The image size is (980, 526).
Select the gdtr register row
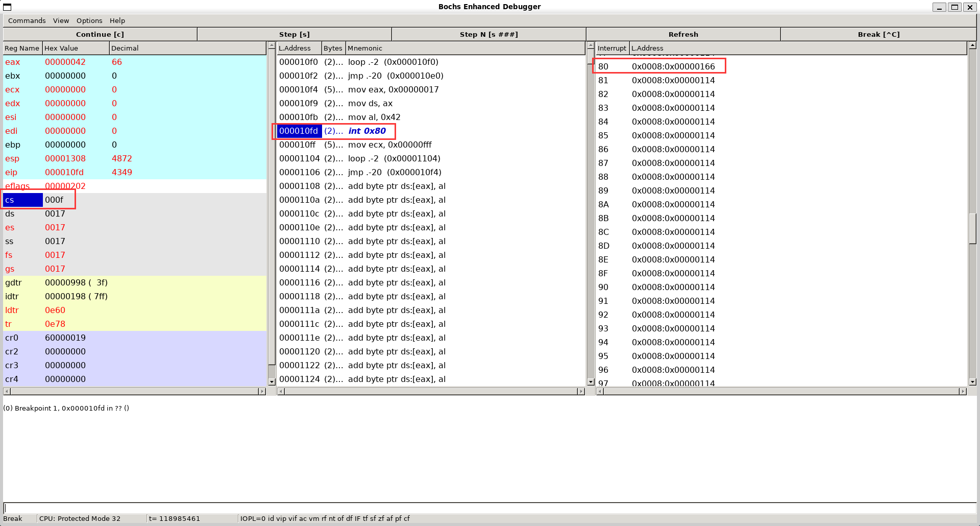(x=135, y=282)
